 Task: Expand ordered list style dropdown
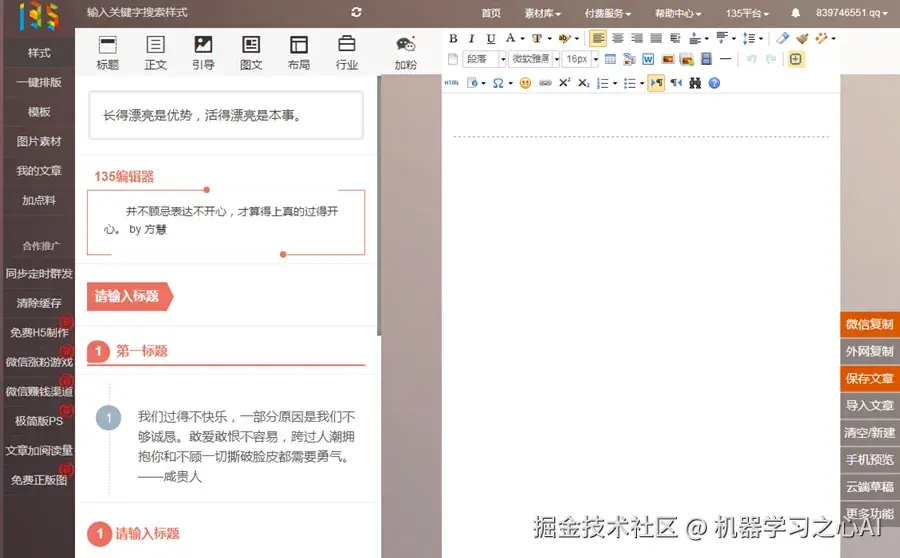click(x=615, y=84)
